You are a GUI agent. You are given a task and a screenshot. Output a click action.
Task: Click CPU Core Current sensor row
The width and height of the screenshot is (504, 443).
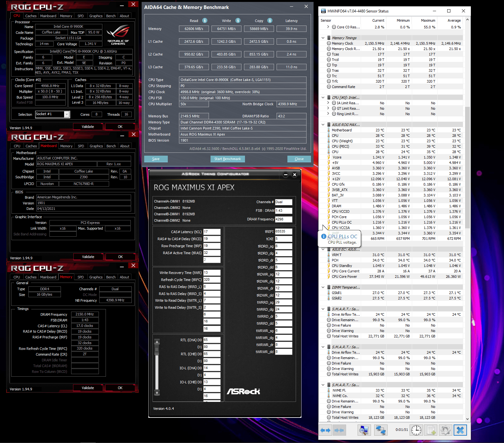click(391, 271)
